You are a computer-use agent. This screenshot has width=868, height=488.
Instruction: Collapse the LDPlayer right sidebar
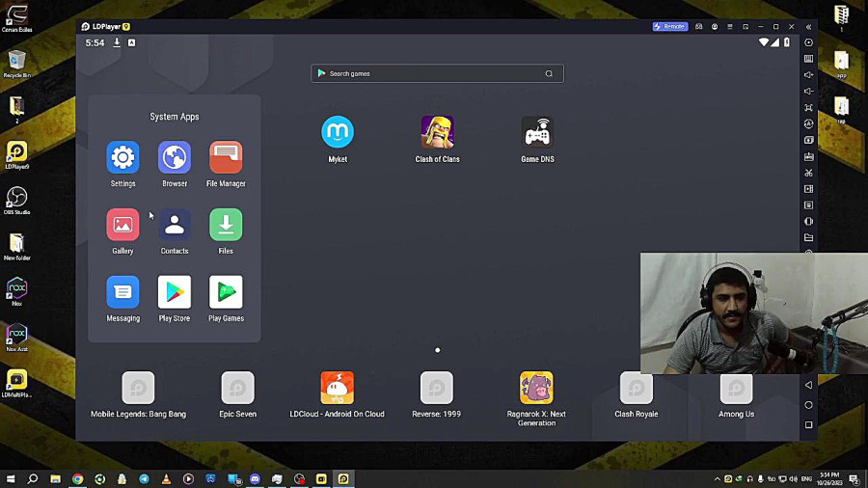809,27
